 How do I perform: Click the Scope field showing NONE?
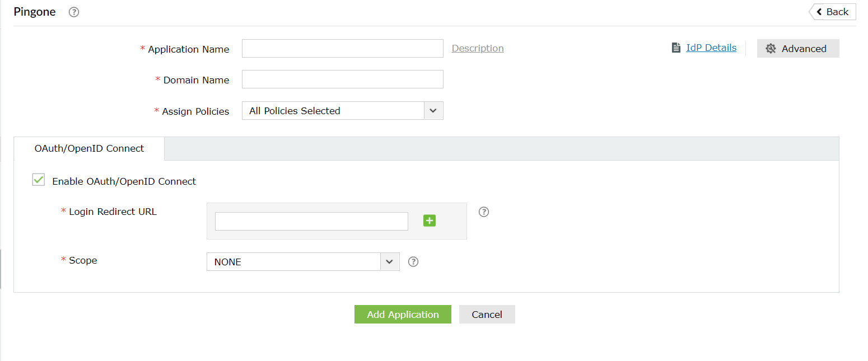(x=293, y=262)
